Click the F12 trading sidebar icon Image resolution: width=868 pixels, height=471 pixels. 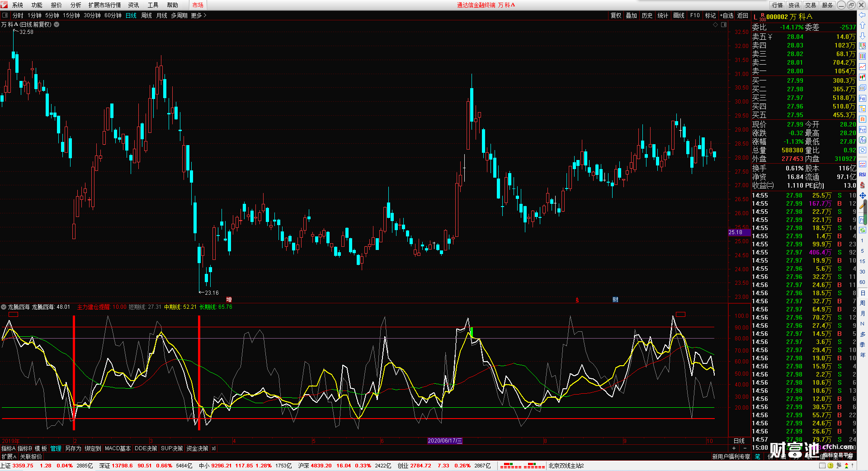[x=863, y=130]
